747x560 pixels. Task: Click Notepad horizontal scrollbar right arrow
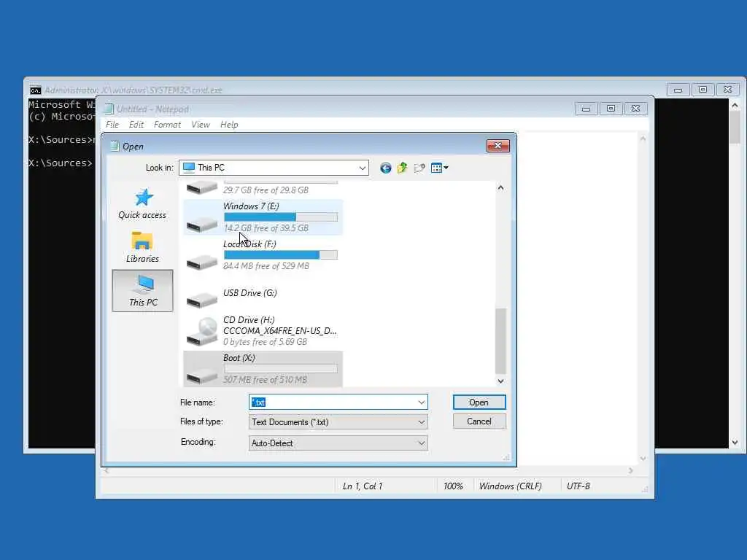631,470
